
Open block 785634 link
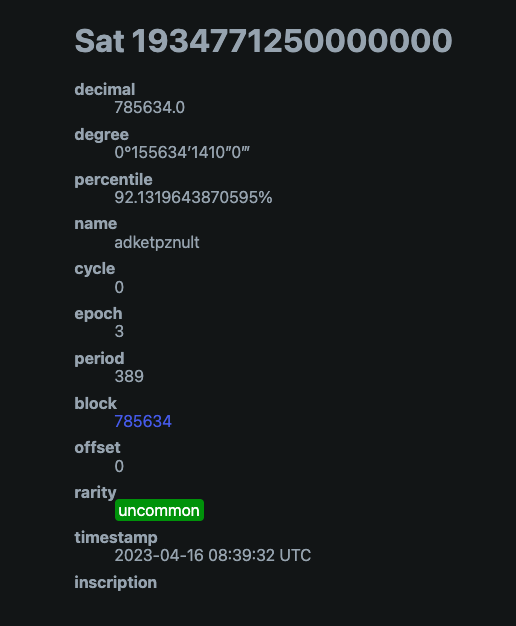[x=143, y=421]
